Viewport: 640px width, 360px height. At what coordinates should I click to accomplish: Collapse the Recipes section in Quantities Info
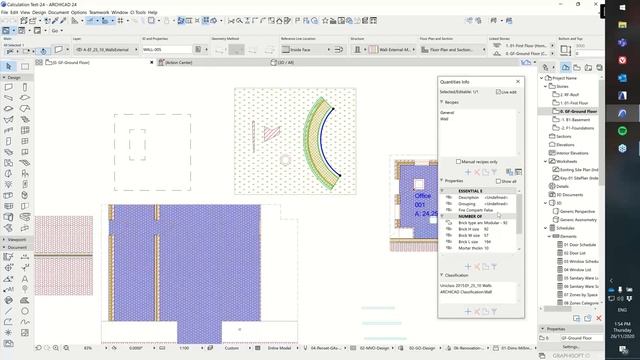pyautogui.click(x=442, y=102)
